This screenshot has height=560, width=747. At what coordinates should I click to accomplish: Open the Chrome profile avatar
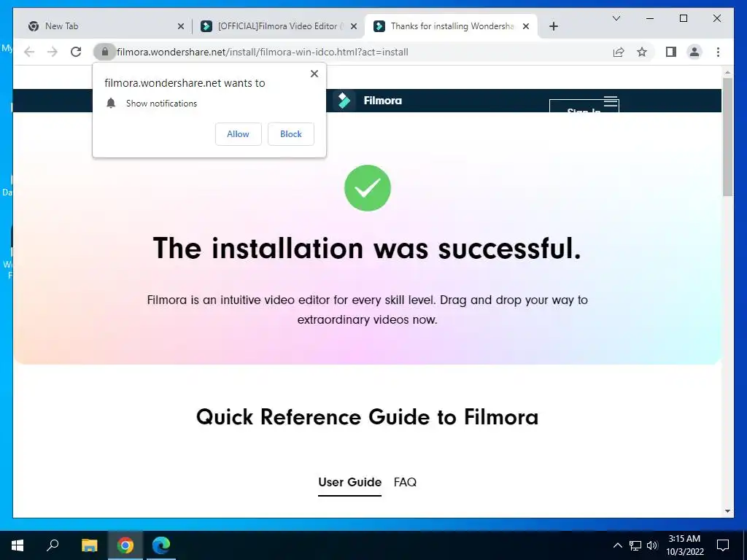[x=694, y=52]
